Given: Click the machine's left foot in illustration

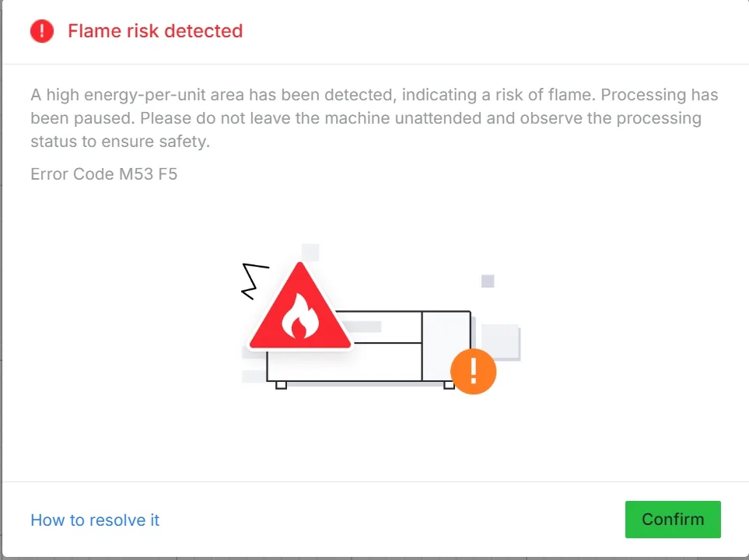Looking at the screenshot, I should (282, 385).
